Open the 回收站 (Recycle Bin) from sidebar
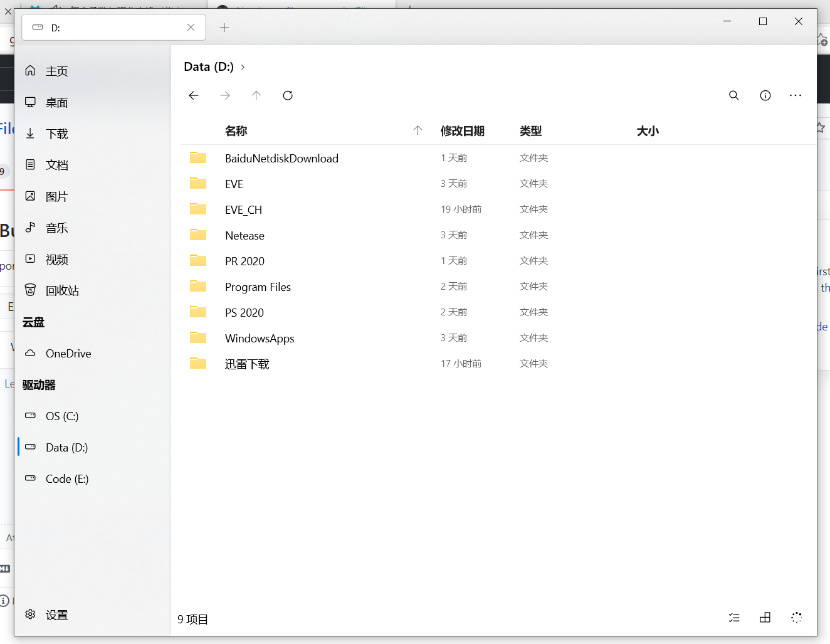830x644 pixels. coord(60,290)
